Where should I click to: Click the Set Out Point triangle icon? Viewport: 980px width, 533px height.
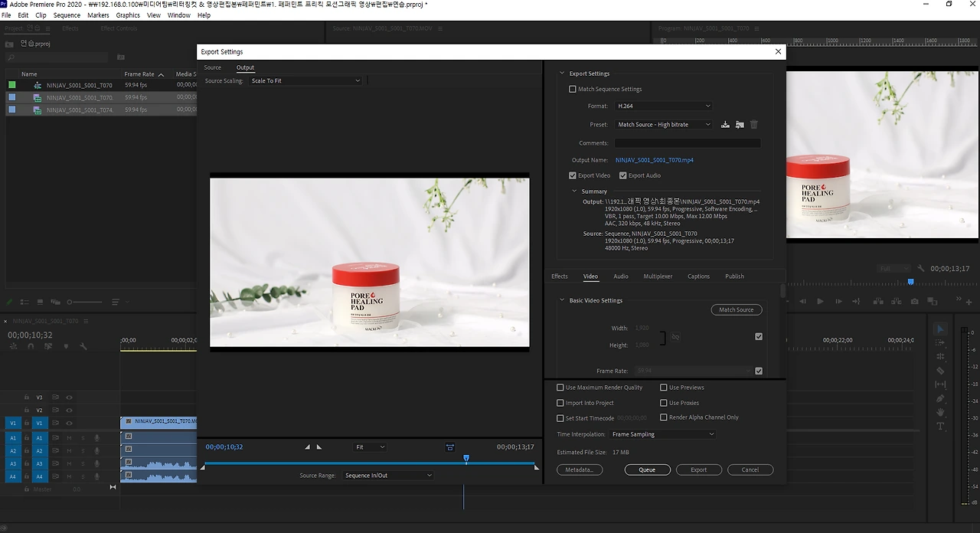319,447
